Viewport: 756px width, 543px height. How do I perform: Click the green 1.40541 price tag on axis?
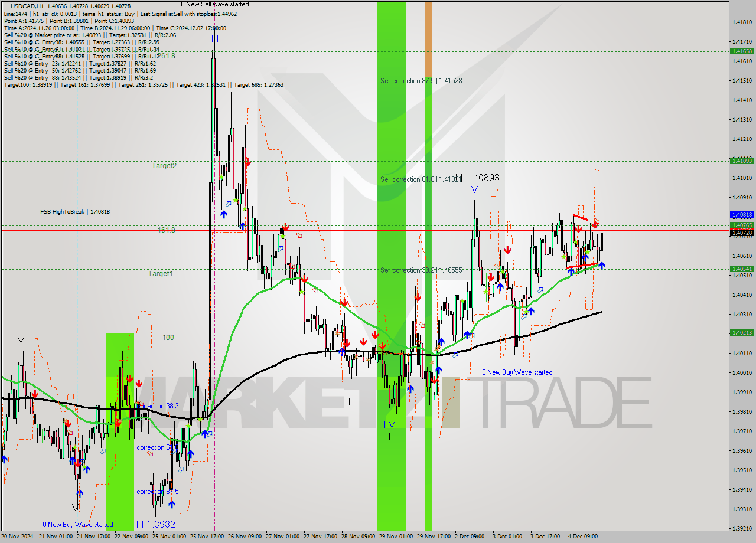(x=742, y=269)
